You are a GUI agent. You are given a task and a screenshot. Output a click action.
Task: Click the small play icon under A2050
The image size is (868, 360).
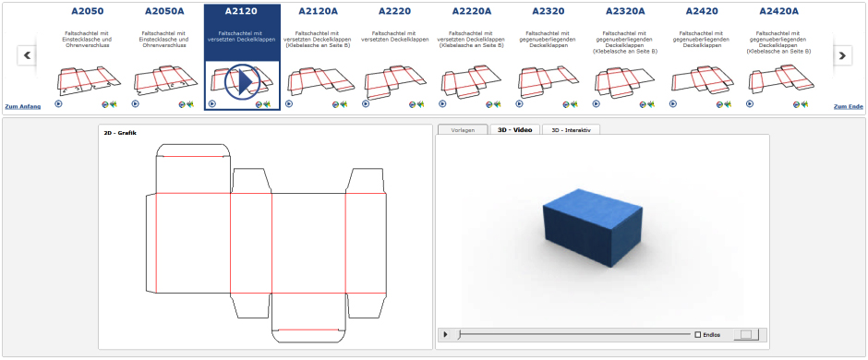(x=59, y=103)
